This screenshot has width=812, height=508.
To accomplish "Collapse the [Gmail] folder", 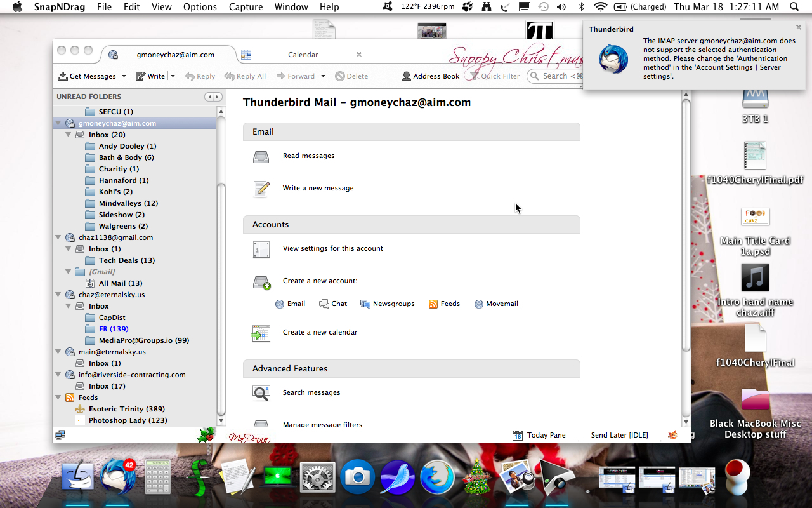I will click(x=69, y=272).
